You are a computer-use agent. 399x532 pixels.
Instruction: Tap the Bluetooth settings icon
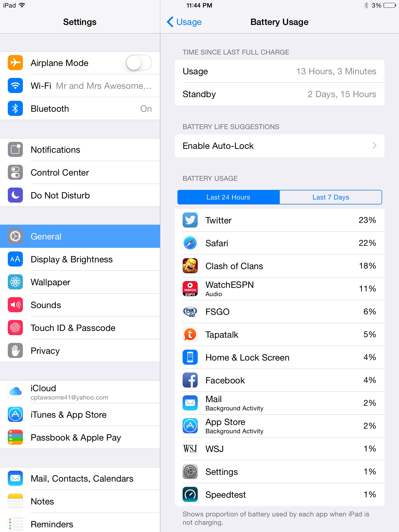tap(15, 109)
